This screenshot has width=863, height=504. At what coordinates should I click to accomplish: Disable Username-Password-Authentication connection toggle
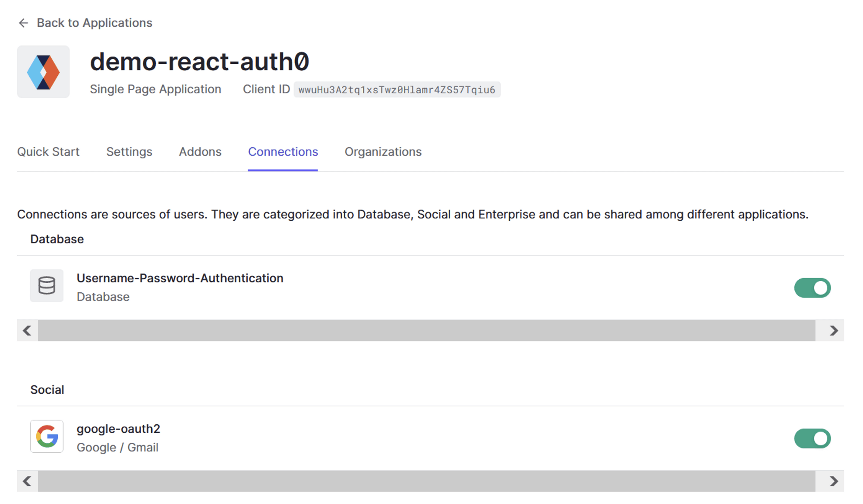click(x=812, y=288)
